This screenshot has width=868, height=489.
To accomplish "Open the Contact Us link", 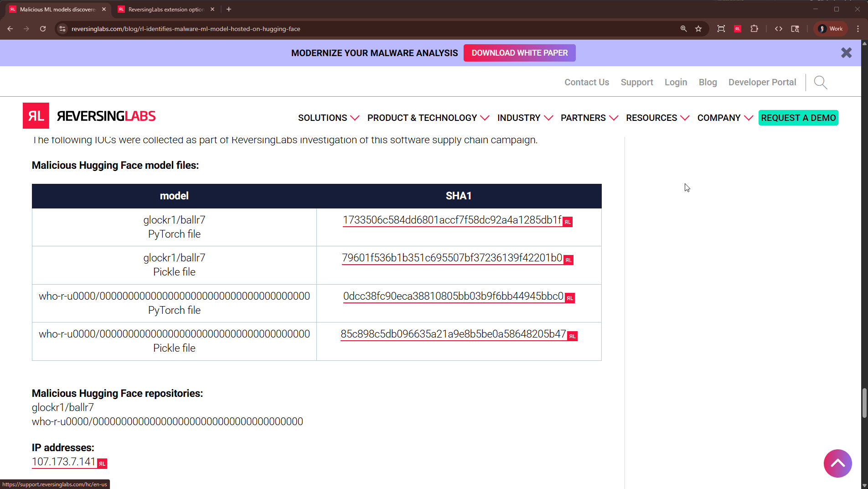I will pyautogui.click(x=587, y=82).
